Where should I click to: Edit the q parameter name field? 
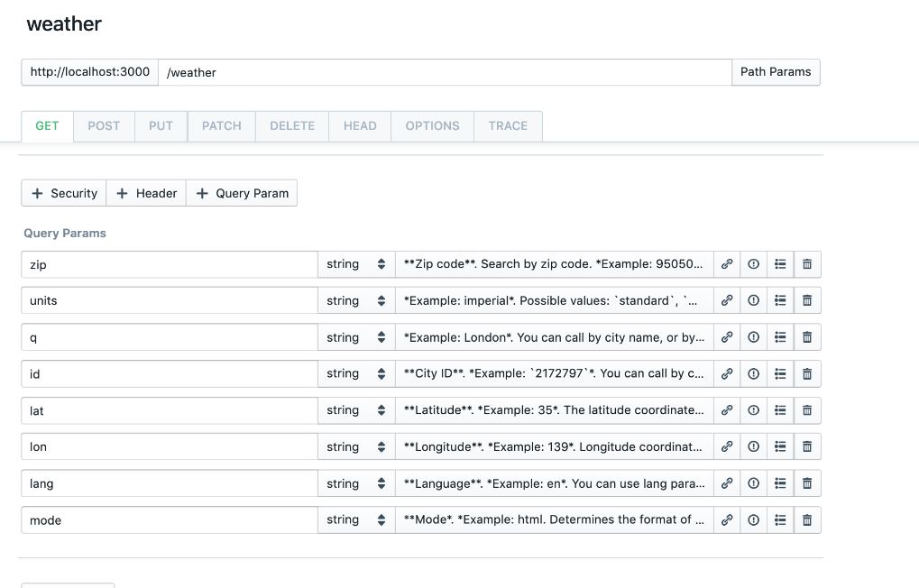(170, 337)
